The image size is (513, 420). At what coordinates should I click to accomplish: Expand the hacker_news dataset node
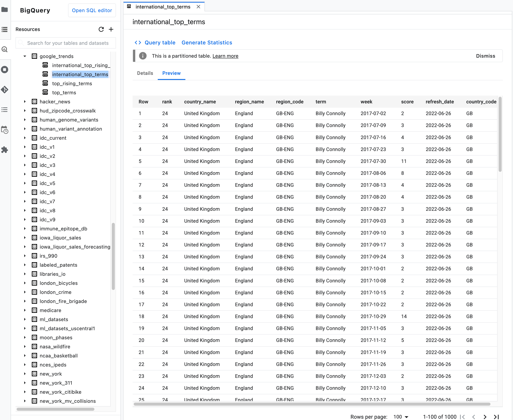click(24, 101)
